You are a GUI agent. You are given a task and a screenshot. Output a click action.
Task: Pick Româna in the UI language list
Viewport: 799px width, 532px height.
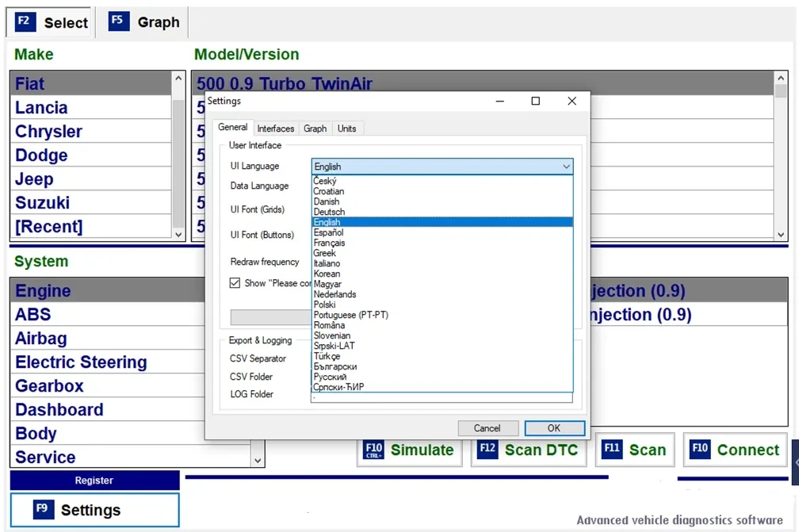tap(442, 325)
